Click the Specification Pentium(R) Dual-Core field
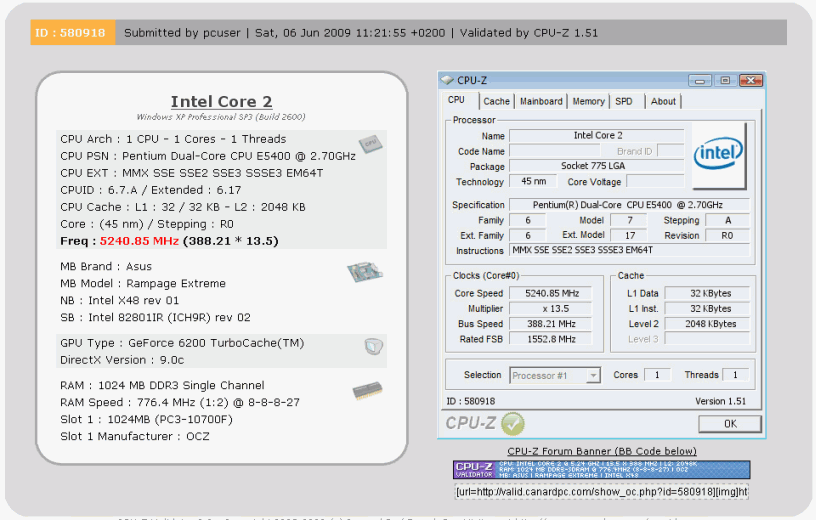Image resolution: width=816 pixels, height=520 pixels. click(x=629, y=205)
